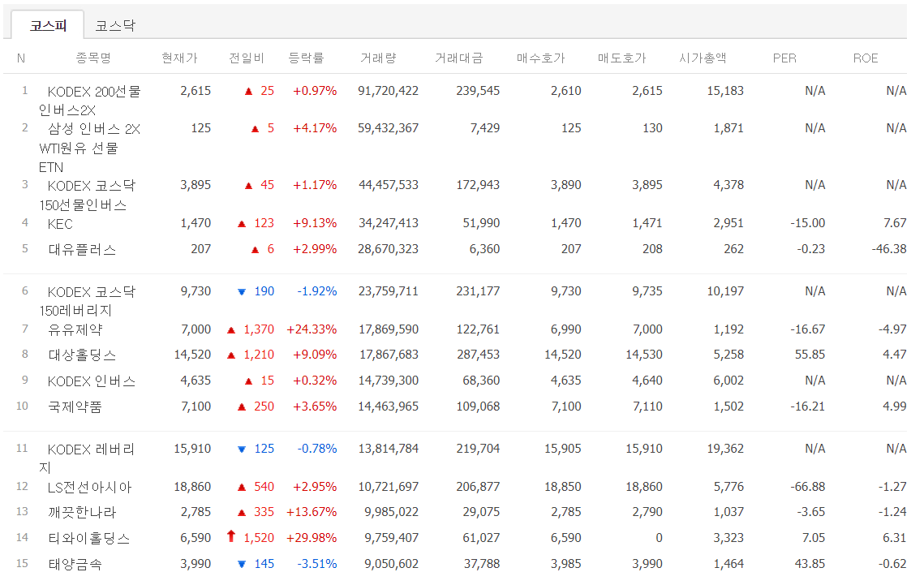Image resolution: width=924 pixels, height=585 pixels.
Task: Click the blue down arrow for KODEX 코스닥150레버리지
Action: [241, 291]
